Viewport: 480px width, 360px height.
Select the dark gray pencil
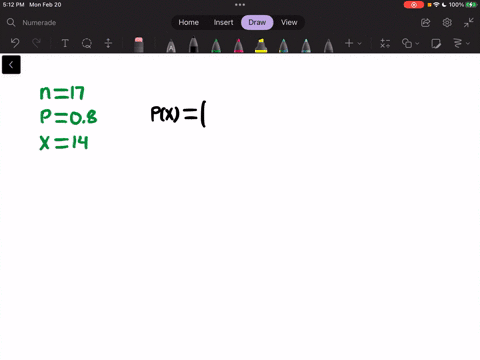[328, 45]
